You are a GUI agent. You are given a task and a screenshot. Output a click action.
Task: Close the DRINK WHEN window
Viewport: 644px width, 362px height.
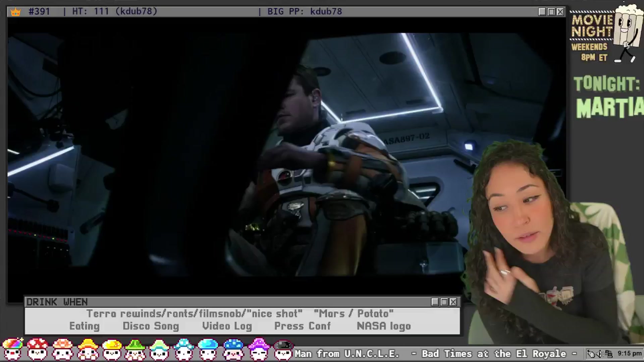tap(453, 302)
